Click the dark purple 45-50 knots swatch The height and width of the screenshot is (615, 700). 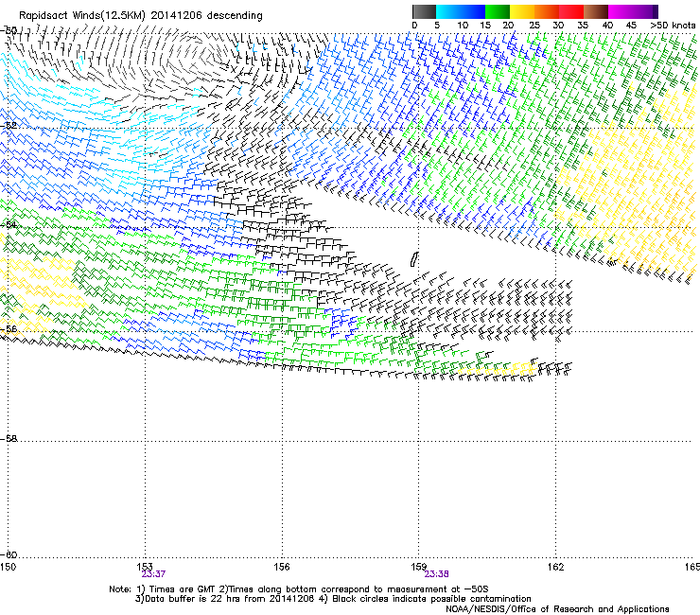[645, 11]
